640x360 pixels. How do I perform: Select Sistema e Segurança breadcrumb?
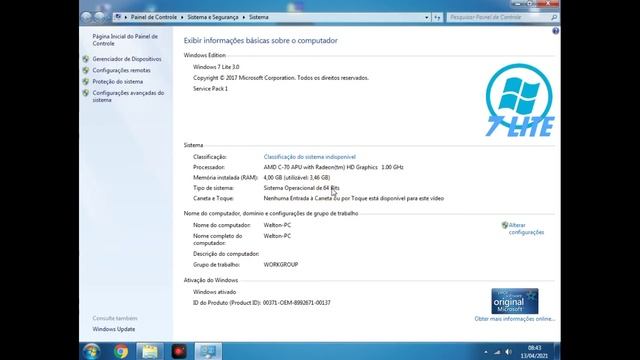tap(213, 17)
